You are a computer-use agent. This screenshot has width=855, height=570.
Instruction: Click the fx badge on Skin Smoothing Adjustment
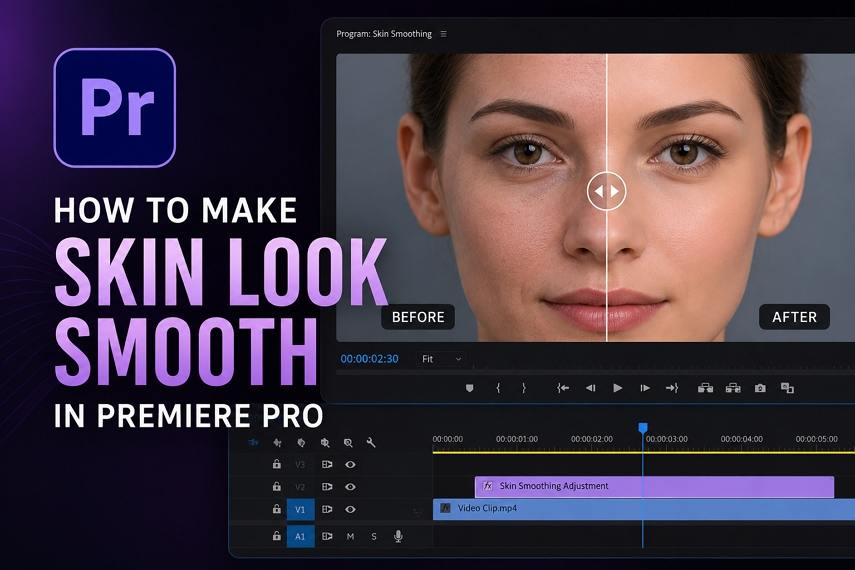[487, 485]
